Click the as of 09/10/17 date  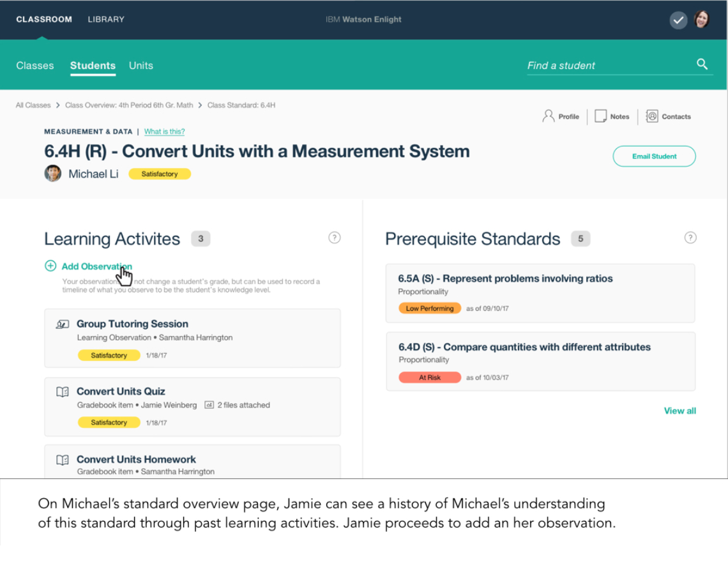click(x=487, y=308)
